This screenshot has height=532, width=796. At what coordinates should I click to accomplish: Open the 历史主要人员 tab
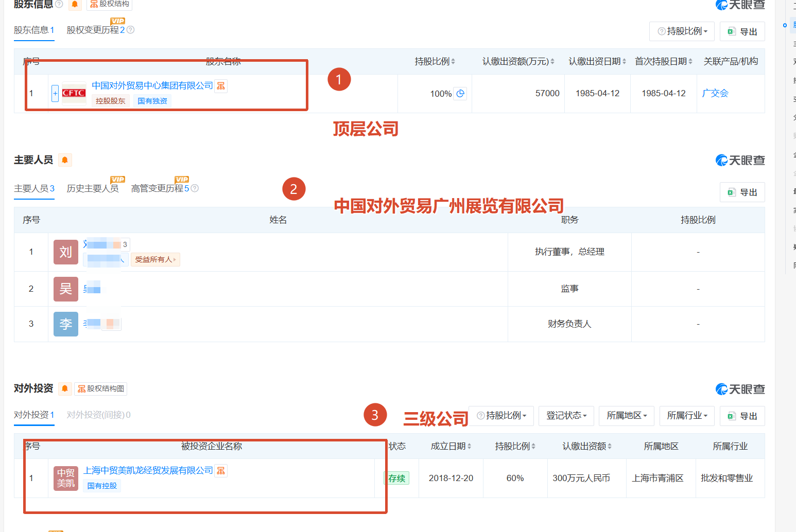click(93, 188)
